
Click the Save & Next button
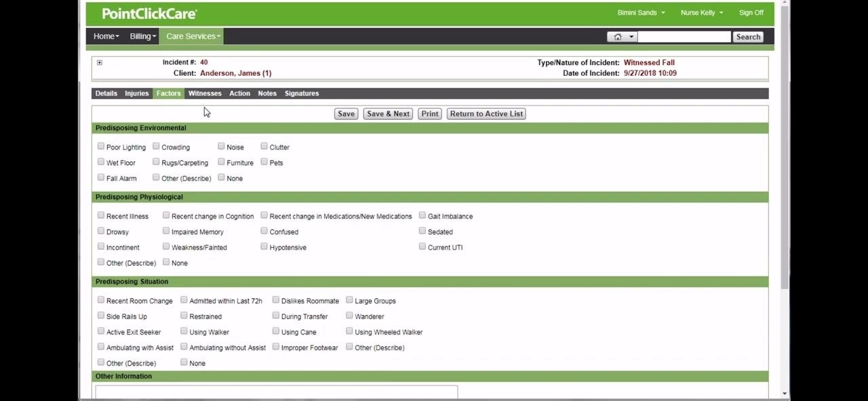coord(388,114)
